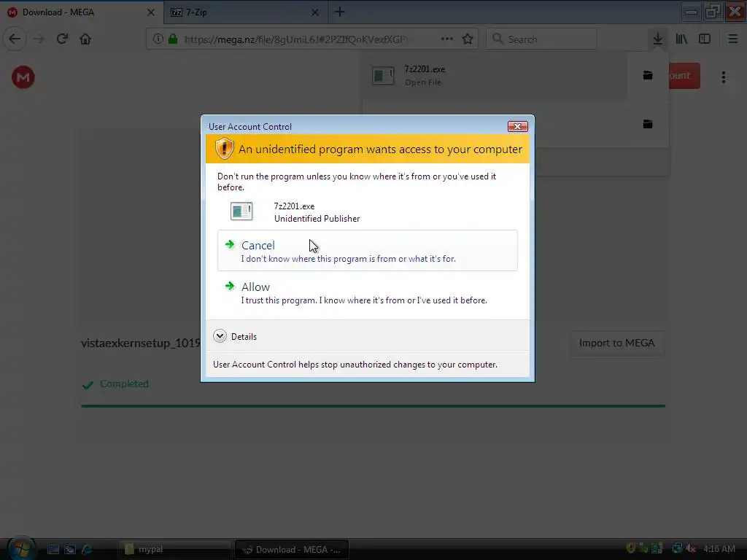
Task: Click the 4:16 AM taskbar clock
Action: [x=719, y=549]
